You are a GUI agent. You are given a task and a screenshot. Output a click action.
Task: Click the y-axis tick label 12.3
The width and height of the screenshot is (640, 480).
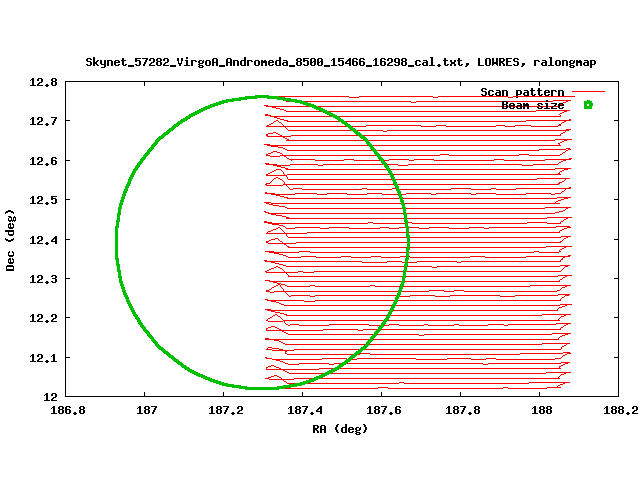coord(43,279)
